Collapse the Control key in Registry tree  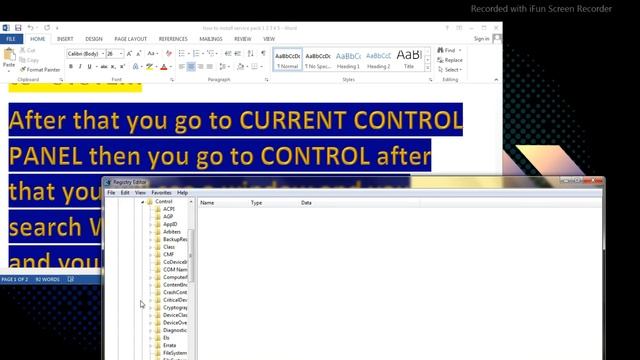pos(143,202)
